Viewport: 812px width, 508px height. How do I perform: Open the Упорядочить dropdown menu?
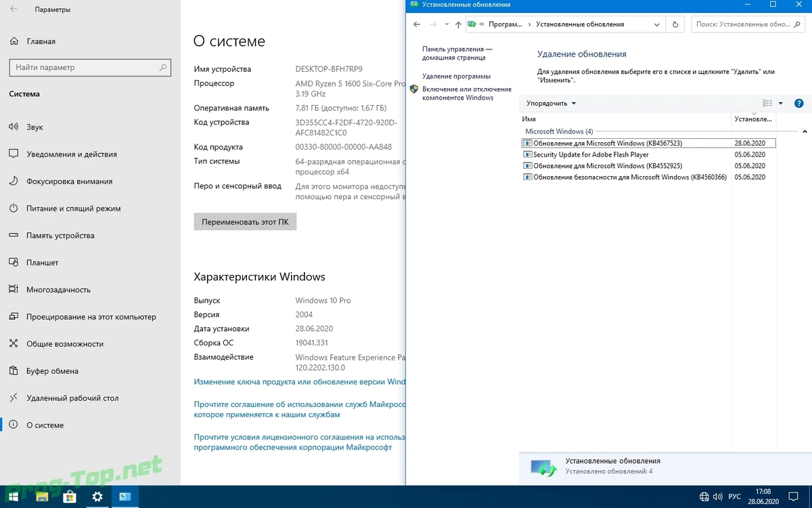click(551, 104)
